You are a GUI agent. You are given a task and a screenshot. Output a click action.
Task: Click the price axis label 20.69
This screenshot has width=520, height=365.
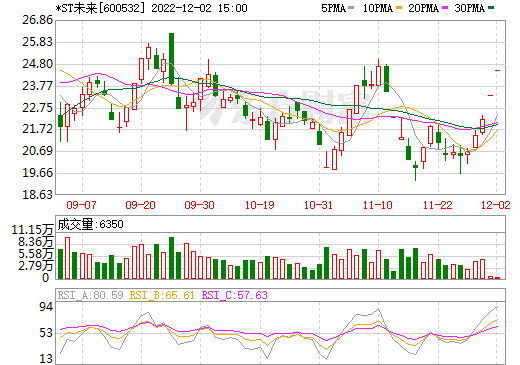click(x=37, y=151)
